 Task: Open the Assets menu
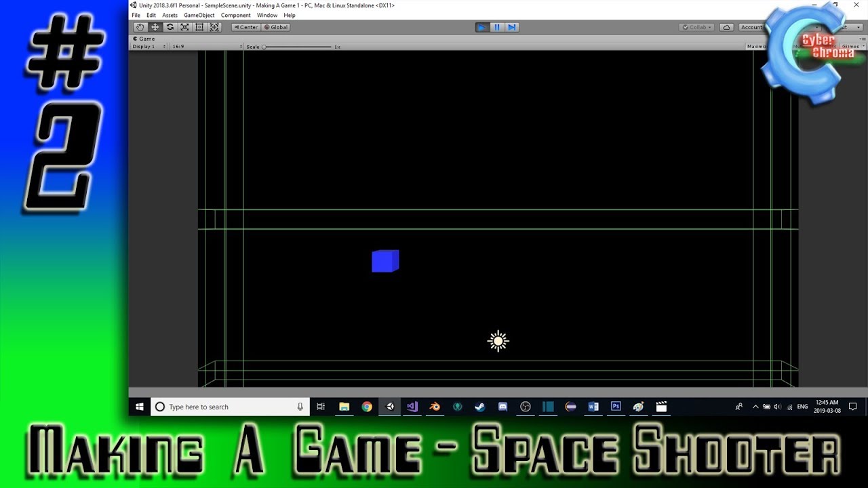(170, 15)
